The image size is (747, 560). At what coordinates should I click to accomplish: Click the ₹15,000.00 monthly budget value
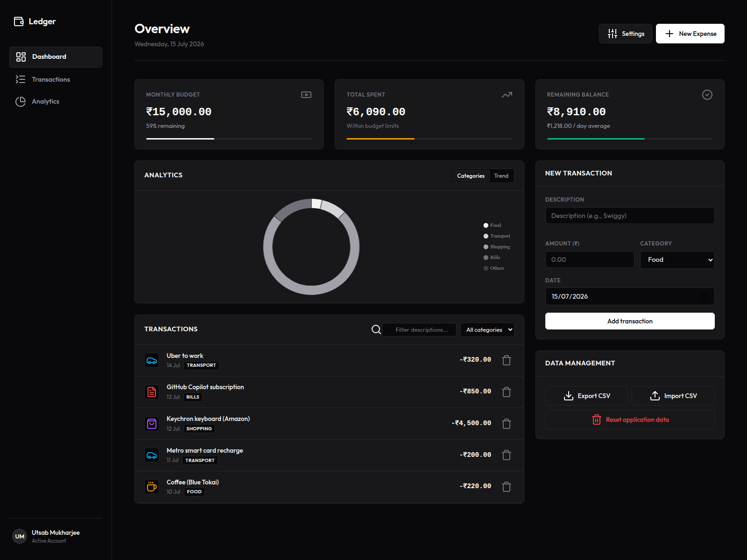pyautogui.click(x=179, y=112)
